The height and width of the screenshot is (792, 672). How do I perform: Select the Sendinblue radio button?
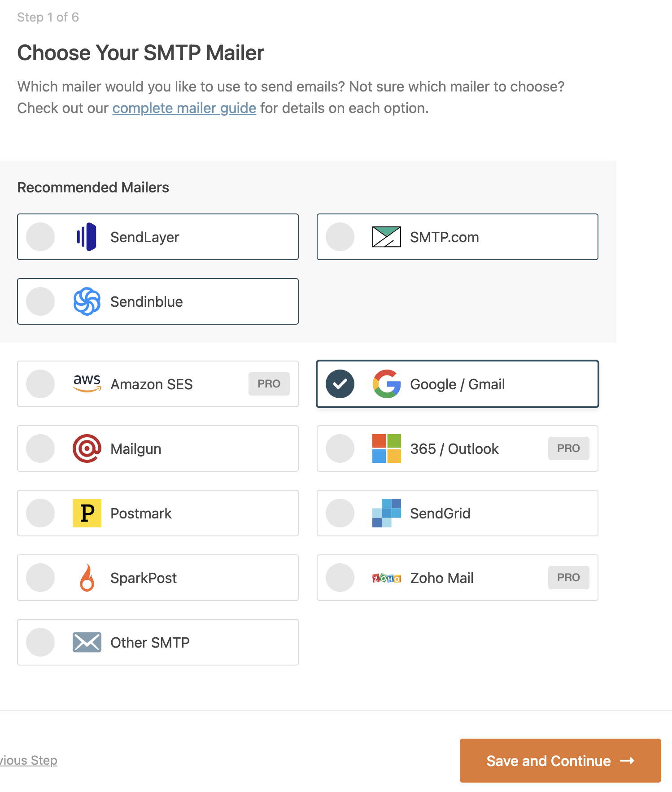(x=40, y=301)
